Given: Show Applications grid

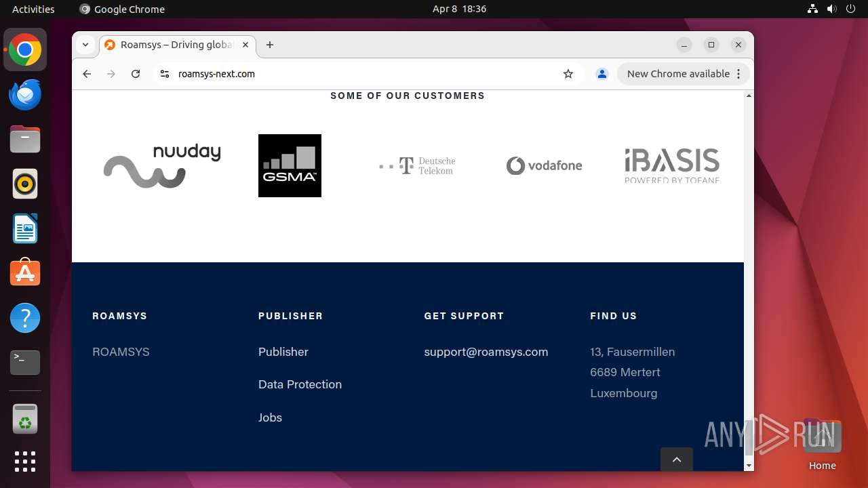Looking at the screenshot, I should pyautogui.click(x=25, y=462).
